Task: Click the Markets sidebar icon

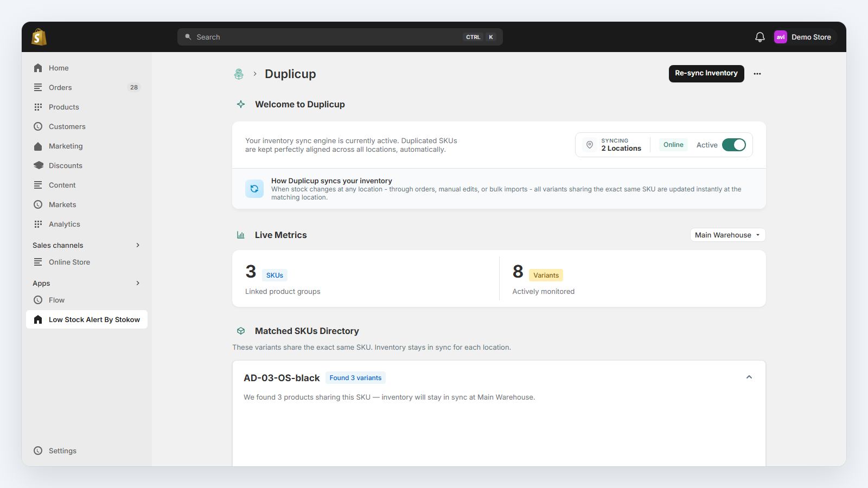Action: tap(38, 204)
